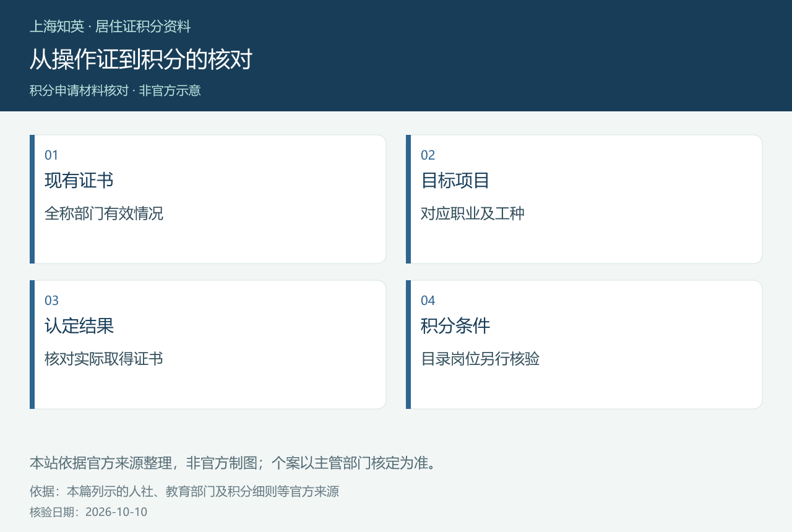Viewport: 792px width, 532px height.
Task: Open the 现有证书 card
Action: (x=208, y=199)
